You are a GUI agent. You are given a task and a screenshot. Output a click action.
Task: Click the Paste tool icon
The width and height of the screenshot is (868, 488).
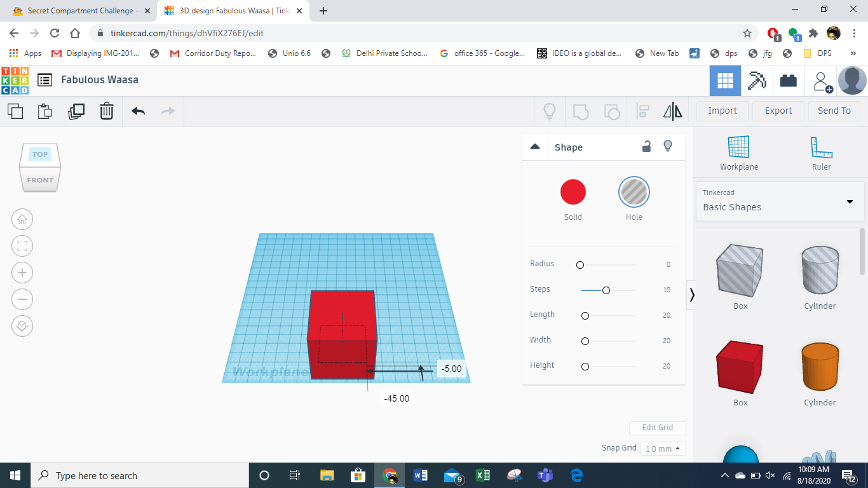click(45, 111)
